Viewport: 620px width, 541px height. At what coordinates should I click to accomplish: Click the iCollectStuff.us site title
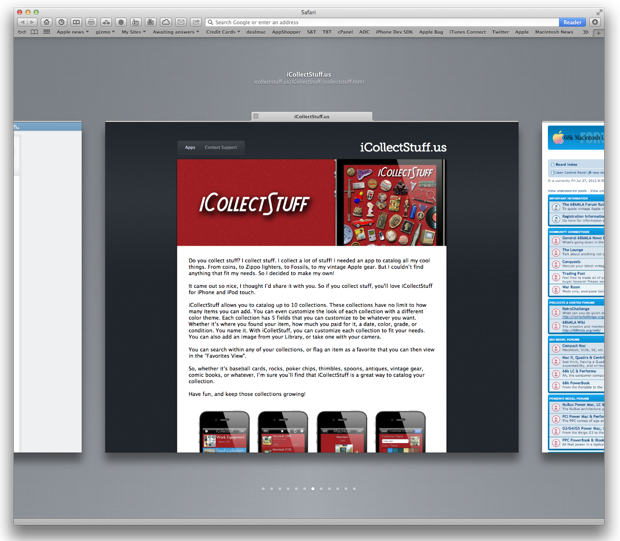(403, 148)
